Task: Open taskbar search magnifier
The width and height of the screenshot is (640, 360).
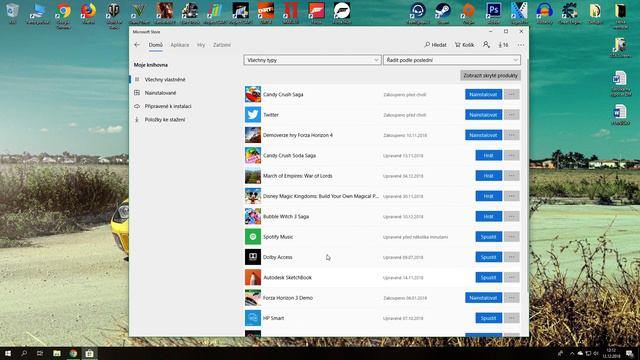Action: click(x=24, y=353)
